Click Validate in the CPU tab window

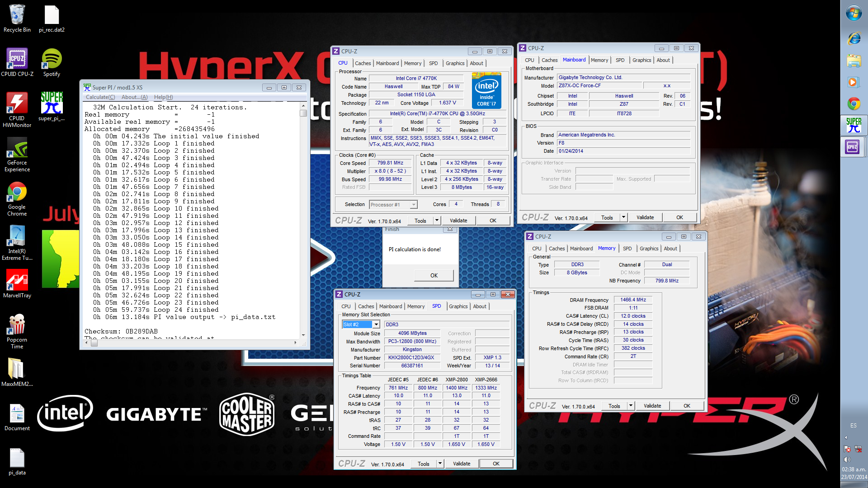point(458,221)
